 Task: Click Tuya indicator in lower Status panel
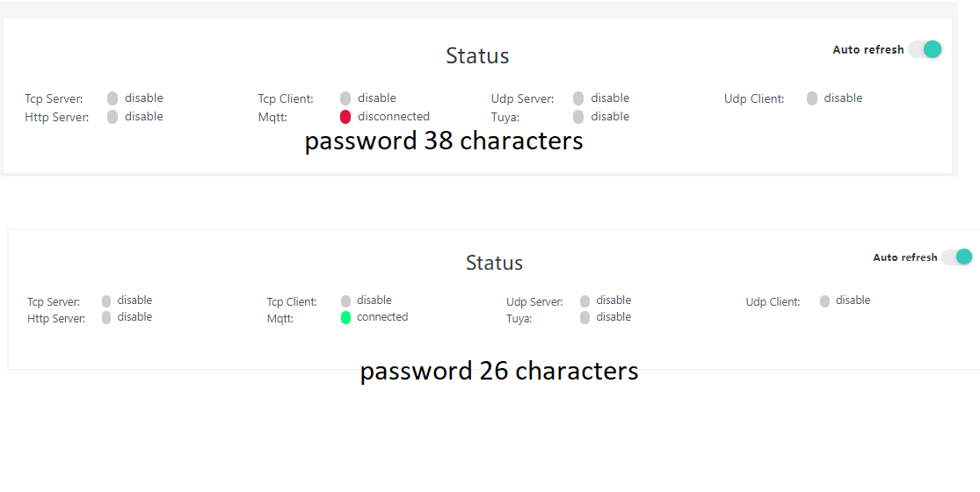(x=585, y=317)
